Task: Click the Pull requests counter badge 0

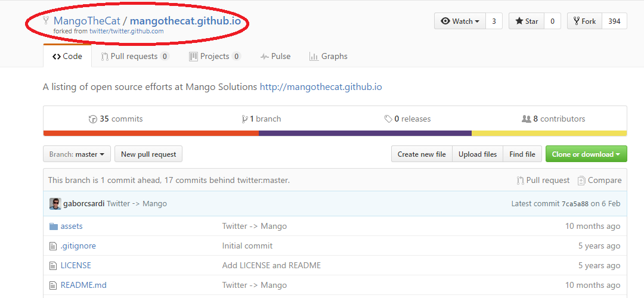Action: coord(165,57)
